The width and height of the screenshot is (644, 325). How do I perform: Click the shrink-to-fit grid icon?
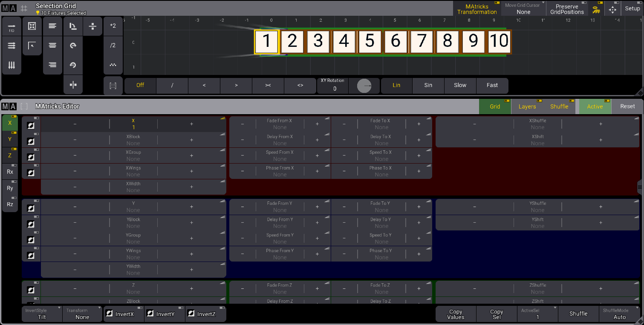tap(32, 26)
